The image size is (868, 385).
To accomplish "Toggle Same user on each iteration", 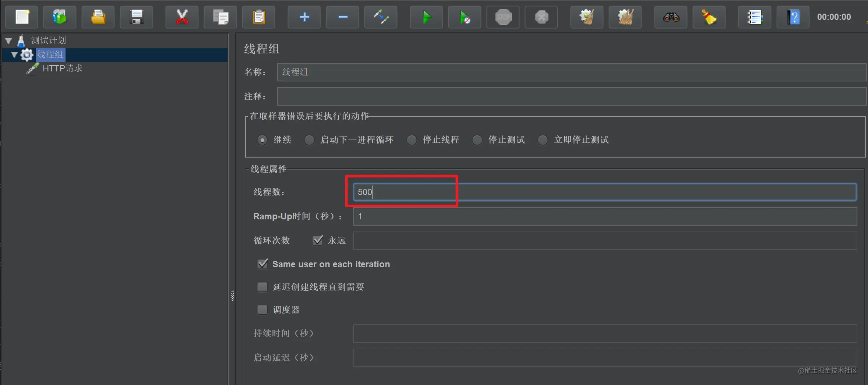I will point(262,264).
